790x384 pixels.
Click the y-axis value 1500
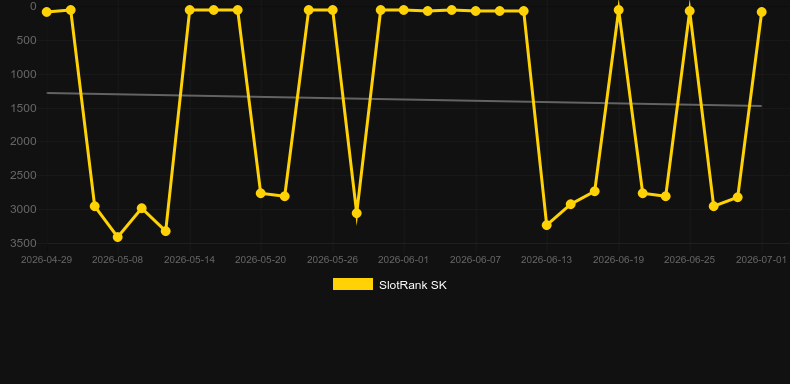(24, 108)
